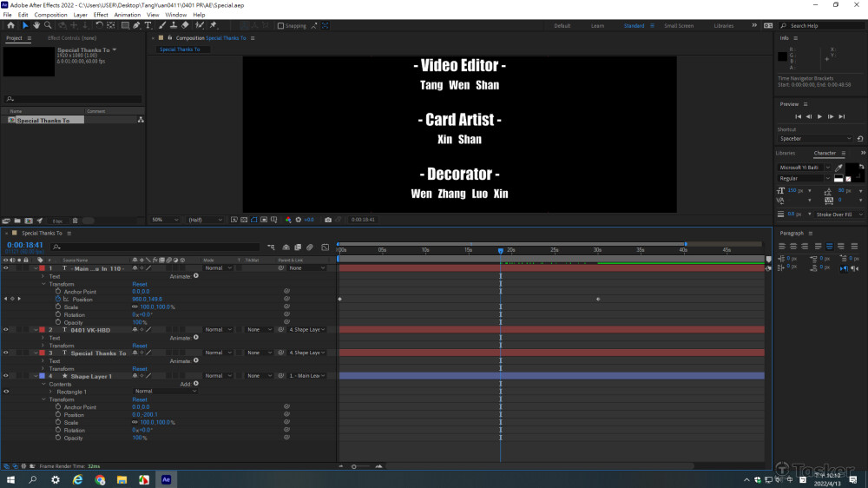
Task: Select the Rectangle shape tool
Action: (x=124, y=25)
